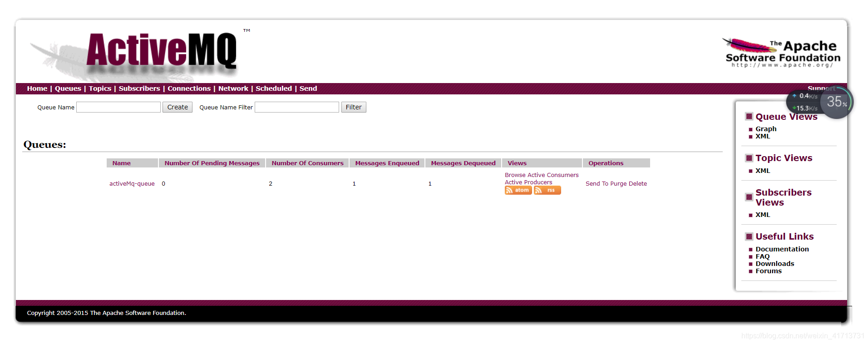Click the Topic Views heading
Image resolution: width=868 pixels, height=344 pixels.
coord(784,158)
